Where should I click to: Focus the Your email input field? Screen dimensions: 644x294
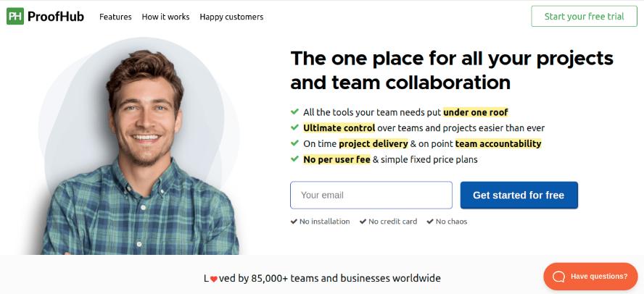pos(371,196)
